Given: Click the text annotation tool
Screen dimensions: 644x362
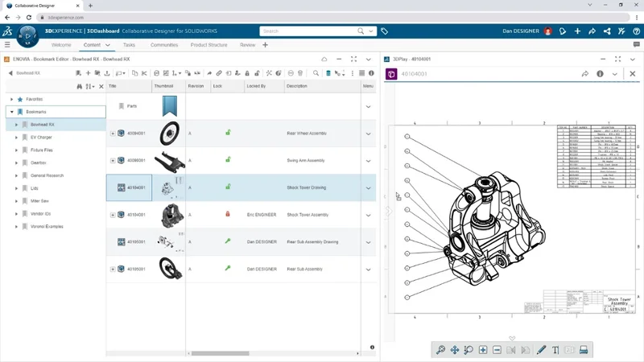Looking at the screenshot, I should click(x=555, y=350).
